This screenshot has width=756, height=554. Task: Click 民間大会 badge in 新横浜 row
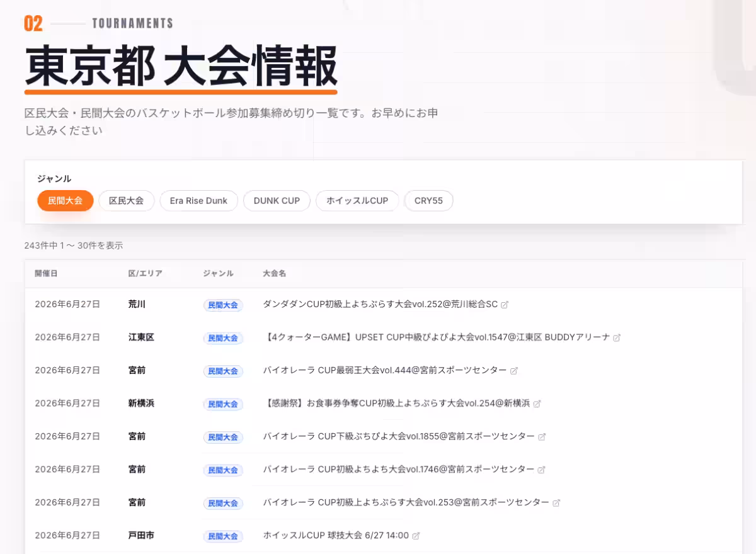point(223,404)
